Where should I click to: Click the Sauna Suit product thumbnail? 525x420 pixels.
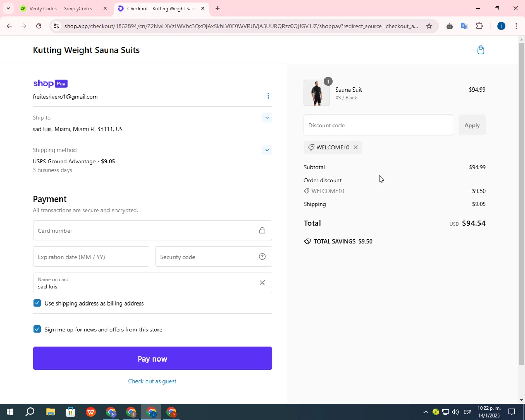tap(317, 93)
